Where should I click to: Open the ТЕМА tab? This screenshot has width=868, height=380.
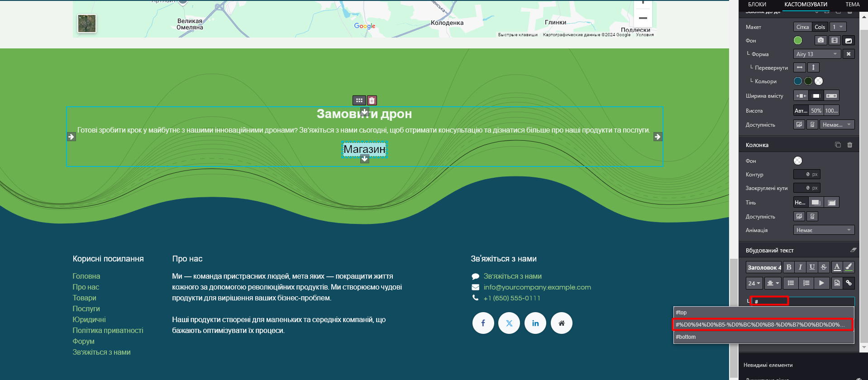(852, 5)
